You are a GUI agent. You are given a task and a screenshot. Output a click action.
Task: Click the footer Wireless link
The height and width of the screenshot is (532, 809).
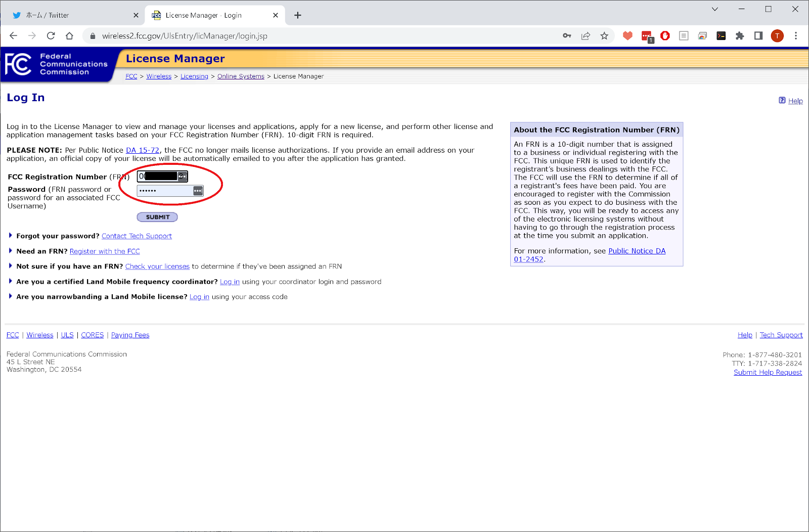[40, 335]
